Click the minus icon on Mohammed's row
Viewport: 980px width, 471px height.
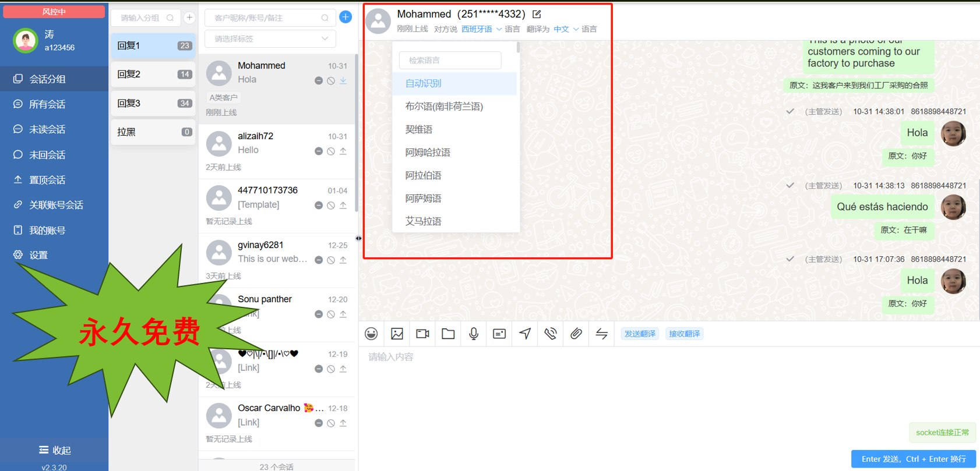pyautogui.click(x=319, y=81)
